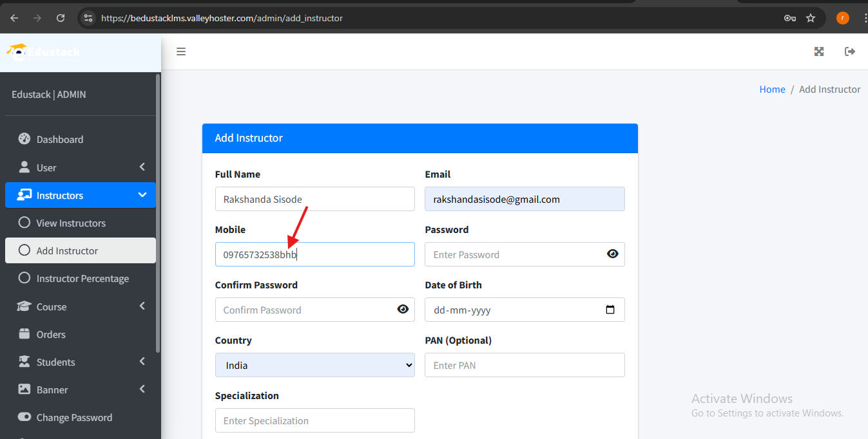Click the Add Instructor card header
868x439 pixels.
(x=420, y=138)
